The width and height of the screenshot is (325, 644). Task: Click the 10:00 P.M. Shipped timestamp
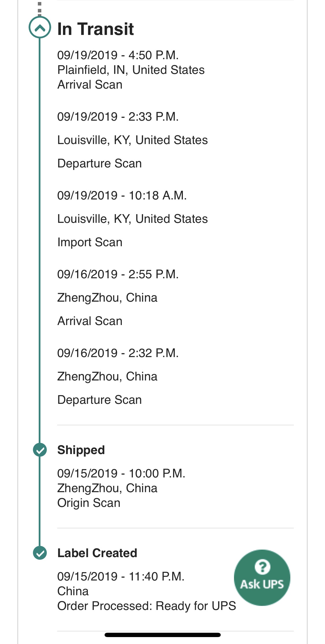121,473
